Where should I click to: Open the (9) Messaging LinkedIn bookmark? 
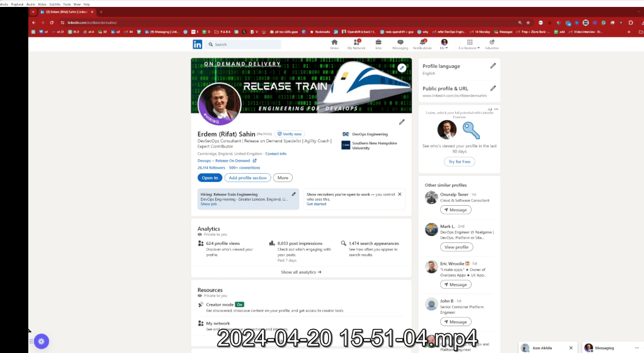coord(162,31)
